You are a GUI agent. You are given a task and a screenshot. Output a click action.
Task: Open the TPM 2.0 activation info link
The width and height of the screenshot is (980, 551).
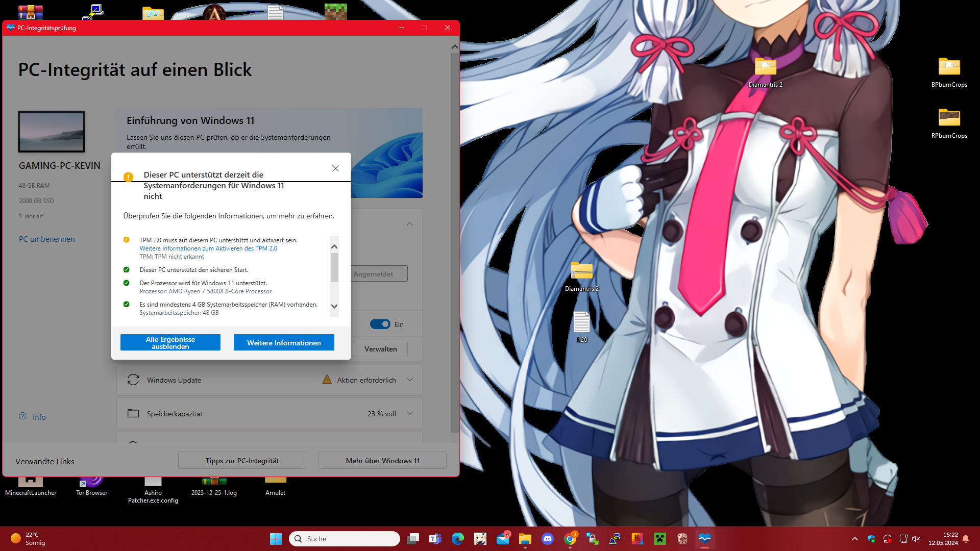click(208, 248)
